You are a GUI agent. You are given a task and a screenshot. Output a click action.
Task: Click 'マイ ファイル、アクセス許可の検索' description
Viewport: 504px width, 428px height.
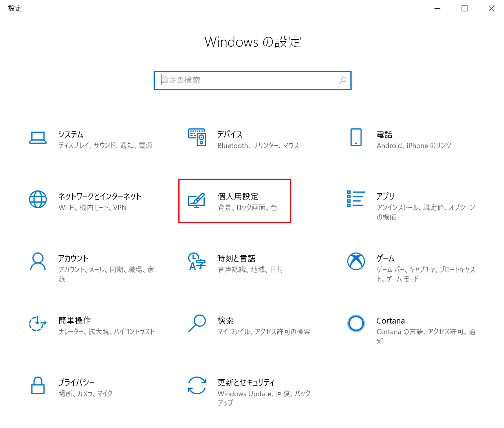click(x=264, y=331)
